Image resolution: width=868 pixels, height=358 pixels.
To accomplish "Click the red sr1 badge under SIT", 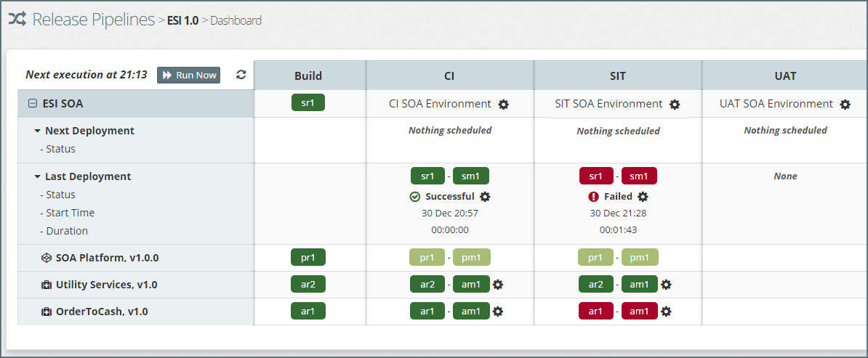I will click(595, 176).
